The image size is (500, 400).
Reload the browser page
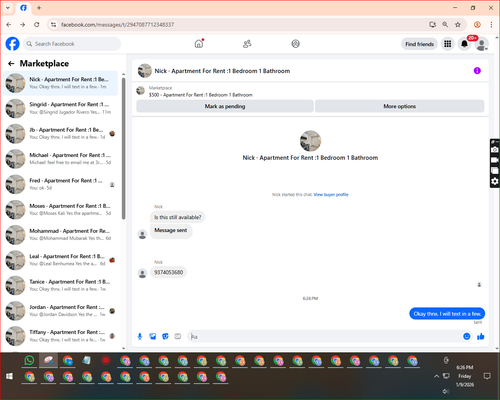(x=37, y=24)
